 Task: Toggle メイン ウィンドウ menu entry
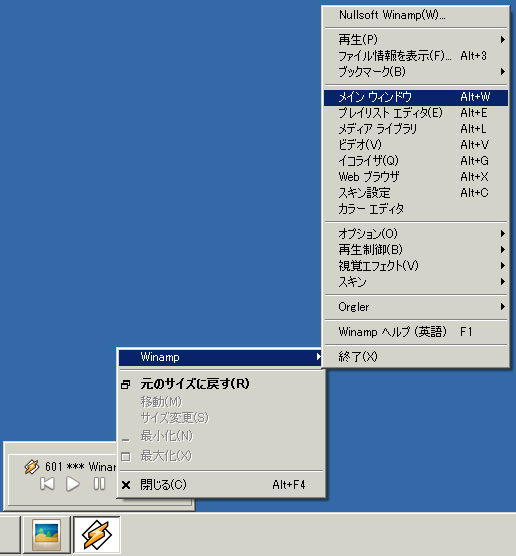pyautogui.click(x=416, y=97)
